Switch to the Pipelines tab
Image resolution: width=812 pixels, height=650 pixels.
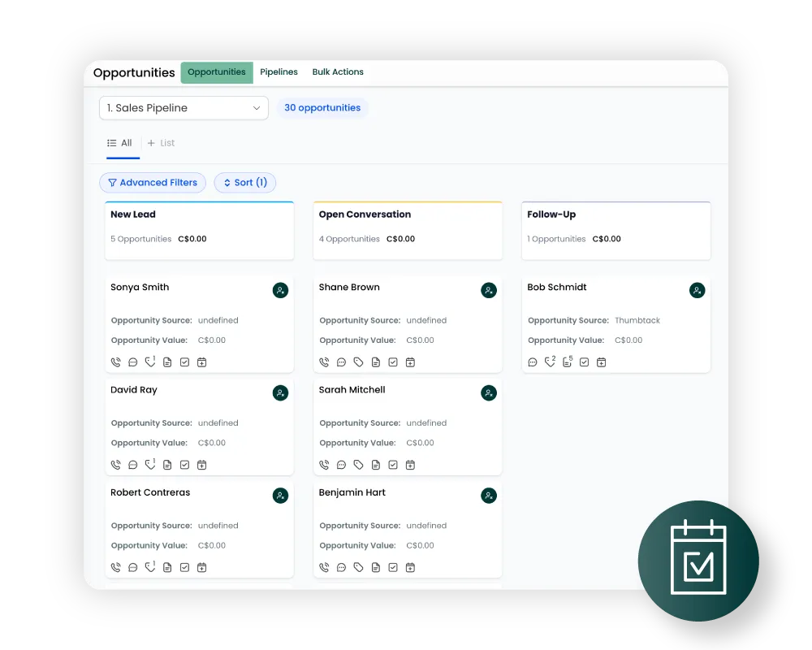(x=279, y=72)
